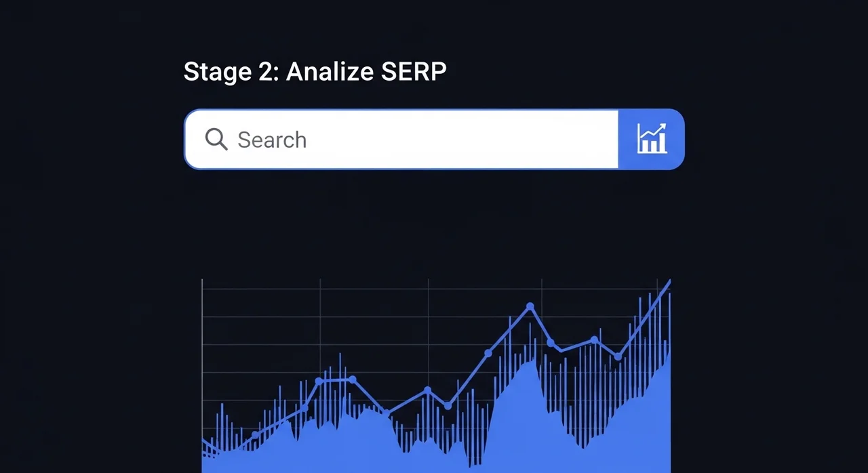Screen dimensions: 868x473
Task: Click the last circular marker before the final rise
Action: (618, 356)
